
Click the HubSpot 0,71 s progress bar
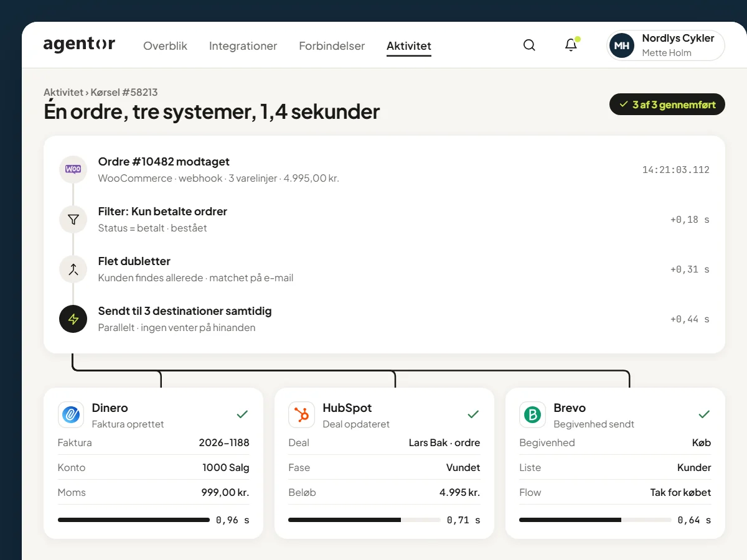pos(365,520)
